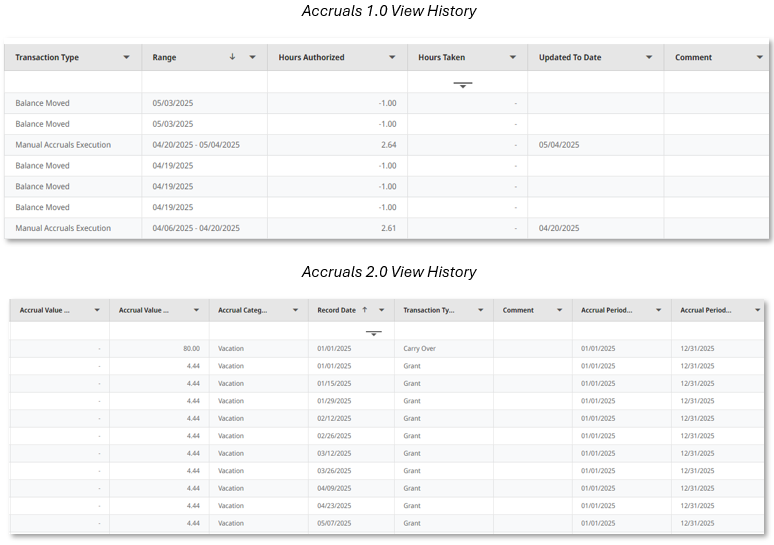Open the leftmost Accrual Value column dropdown
Viewport: 774px width, 545px height.
tap(96, 311)
